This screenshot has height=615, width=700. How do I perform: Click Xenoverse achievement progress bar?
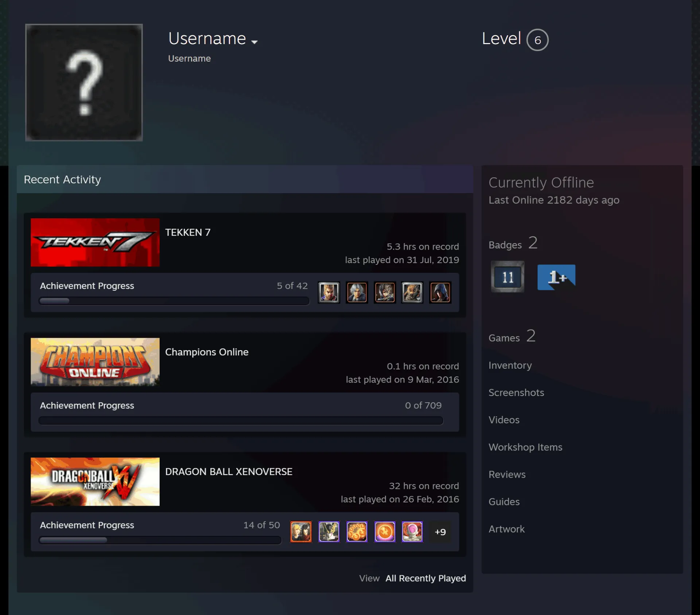[160, 540]
